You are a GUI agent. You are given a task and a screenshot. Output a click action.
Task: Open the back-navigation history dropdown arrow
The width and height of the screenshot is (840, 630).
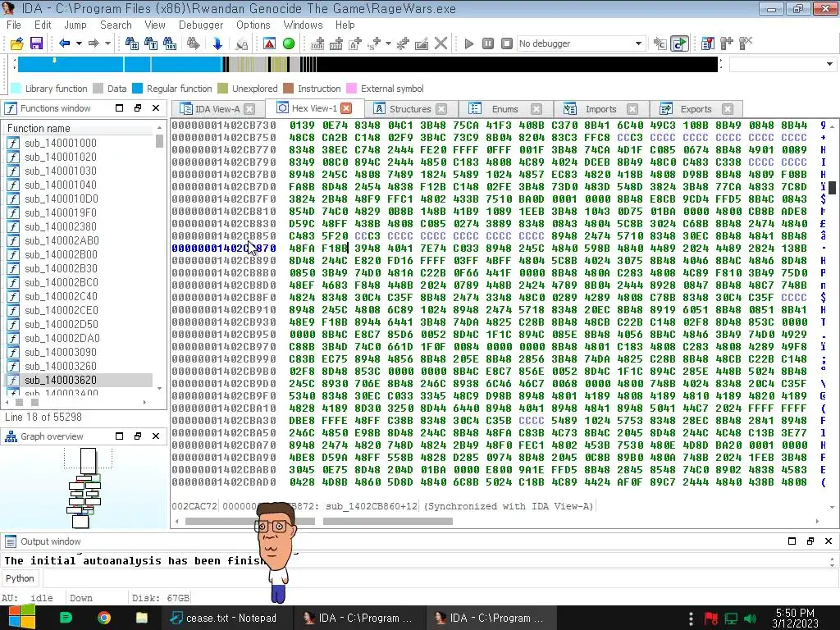tap(79, 43)
